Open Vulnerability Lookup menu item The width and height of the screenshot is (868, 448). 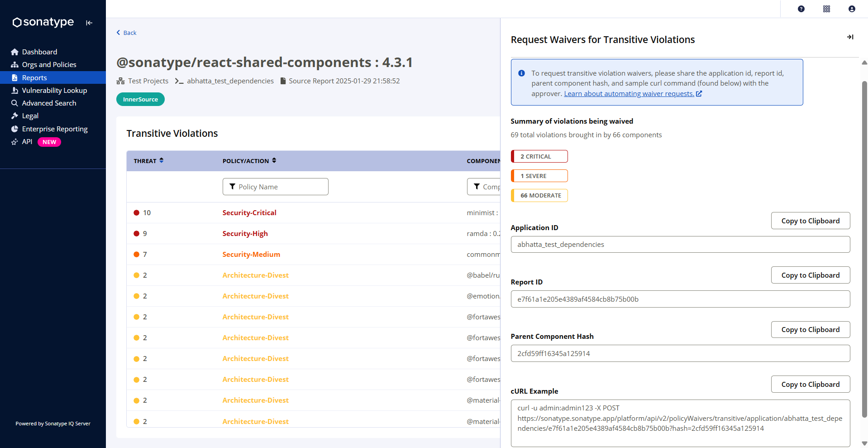[x=53, y=91]
